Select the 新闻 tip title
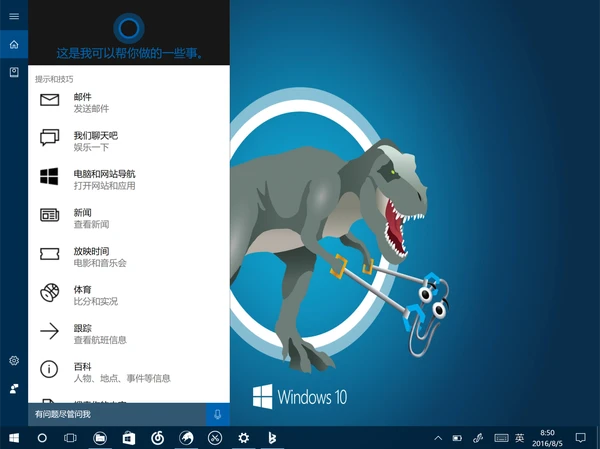This screenshot has height=449, width=600. (82, 213)
